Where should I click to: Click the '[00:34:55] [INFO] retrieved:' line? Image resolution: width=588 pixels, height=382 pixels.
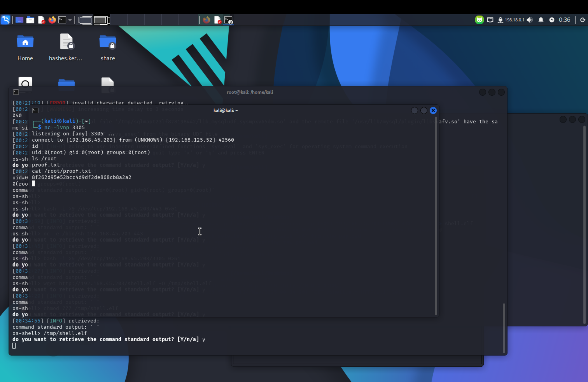(x=56, y=321)
